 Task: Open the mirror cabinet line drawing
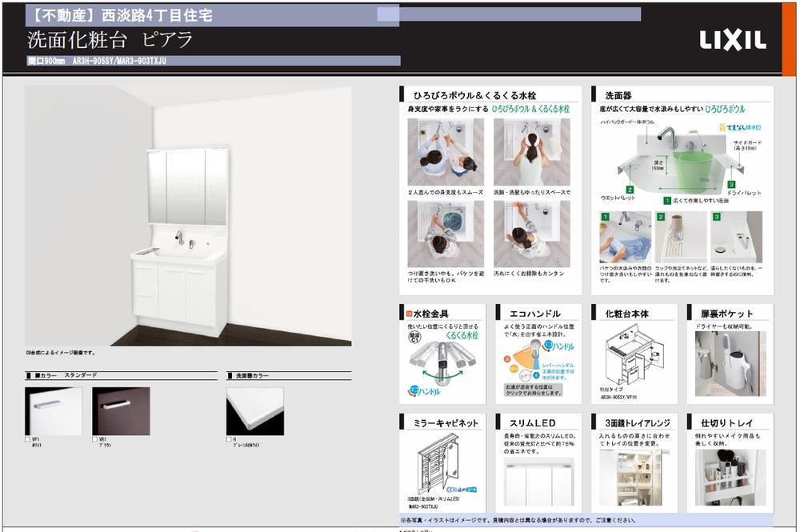pos(440,463)
